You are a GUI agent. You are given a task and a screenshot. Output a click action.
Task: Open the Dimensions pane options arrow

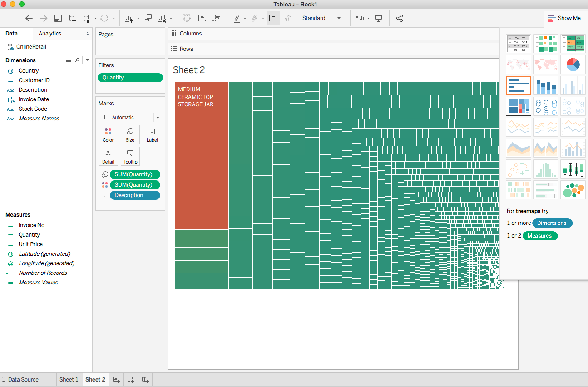tap(87, 60)
